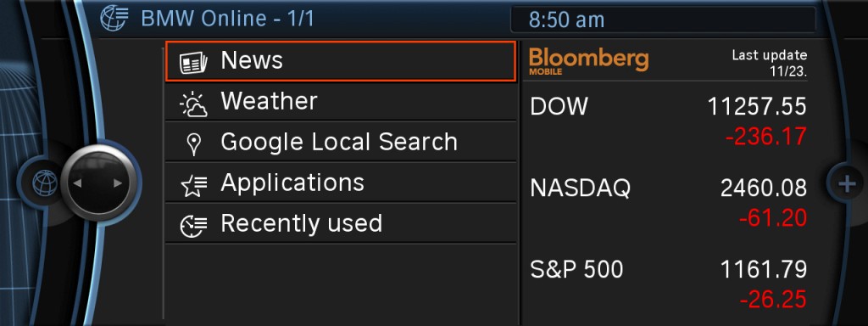Image resolution: width=868 pixels, height=326 pixels.
Task: Click the NASDAQ index value 2460.08
Action: 764,189
